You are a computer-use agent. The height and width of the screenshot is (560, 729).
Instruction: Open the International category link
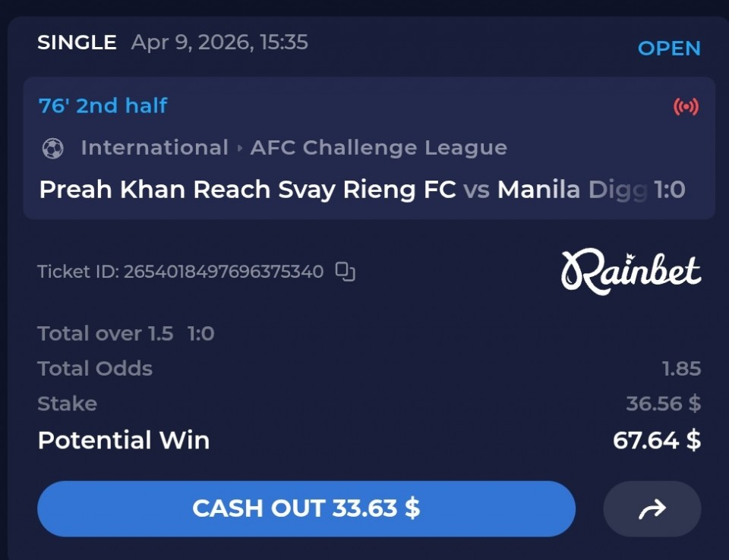tap(154, 148)
